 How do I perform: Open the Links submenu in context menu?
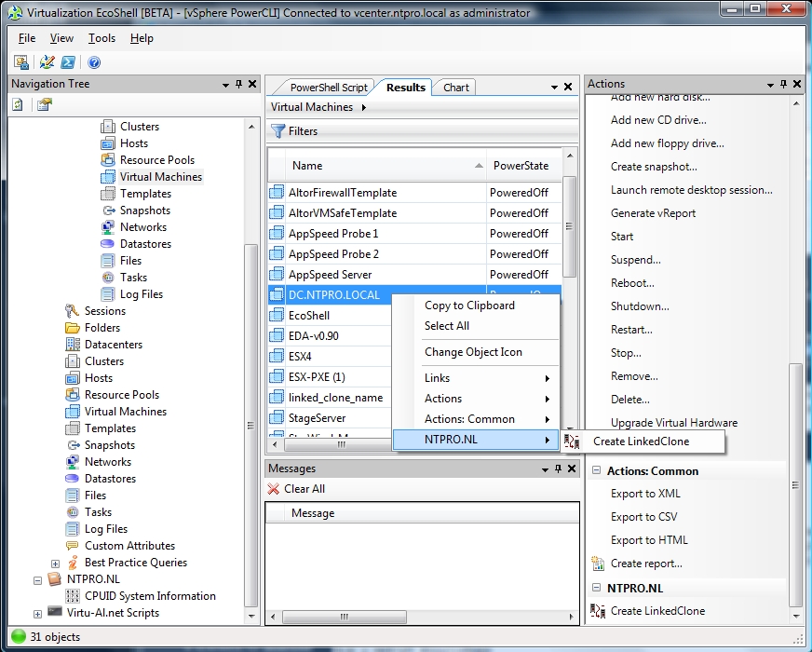(x=476, y=378)
